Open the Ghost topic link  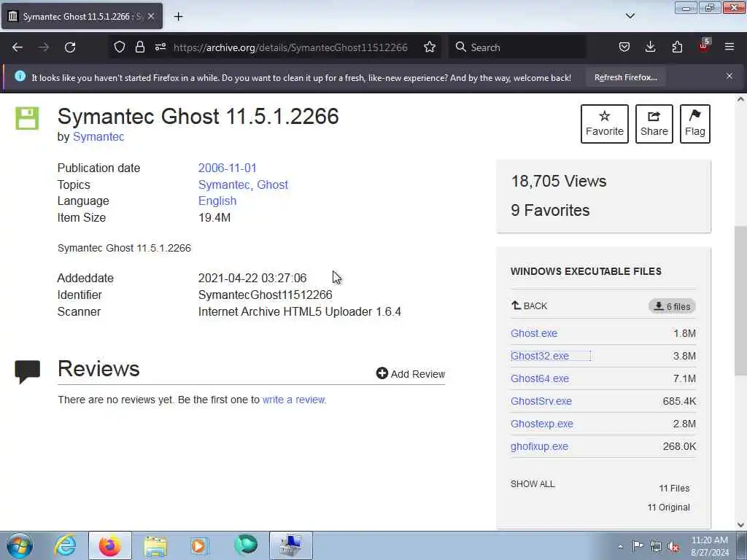click(x=273, y=184)
